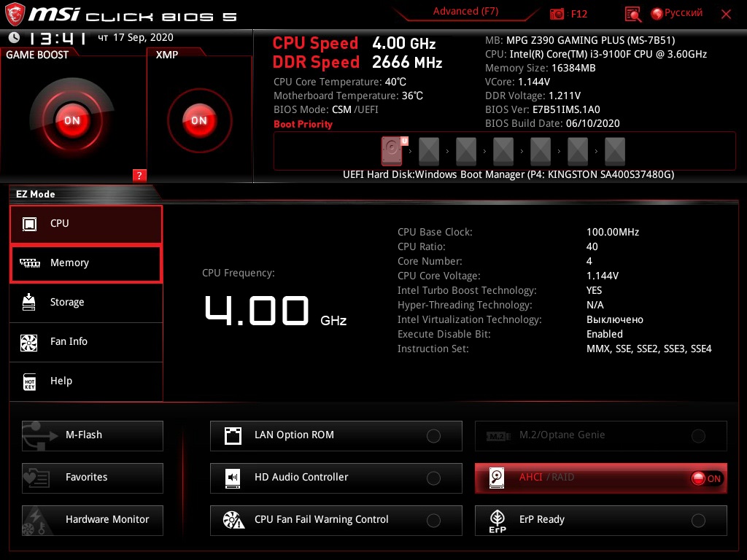Click the screenshot camera icon next to F12
747x560 pixels.
(557, 14)
